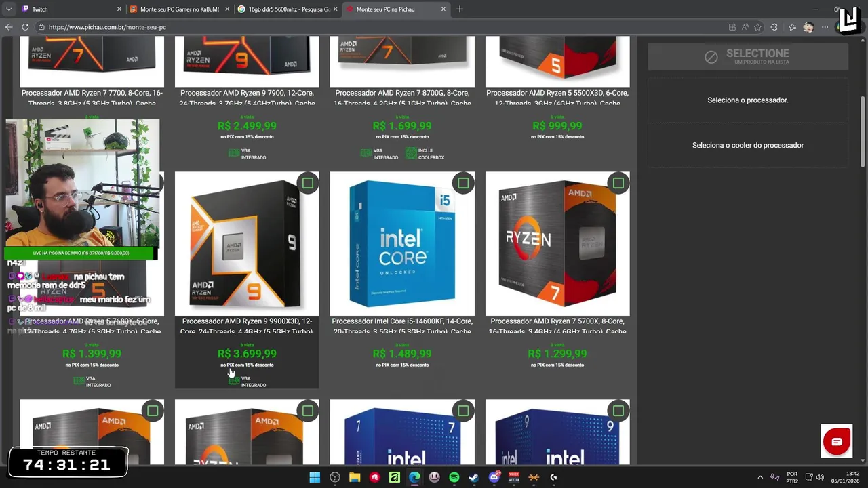Click the R$ 1.489,99 price
This screenshot has width=868, height=488.
402,354
